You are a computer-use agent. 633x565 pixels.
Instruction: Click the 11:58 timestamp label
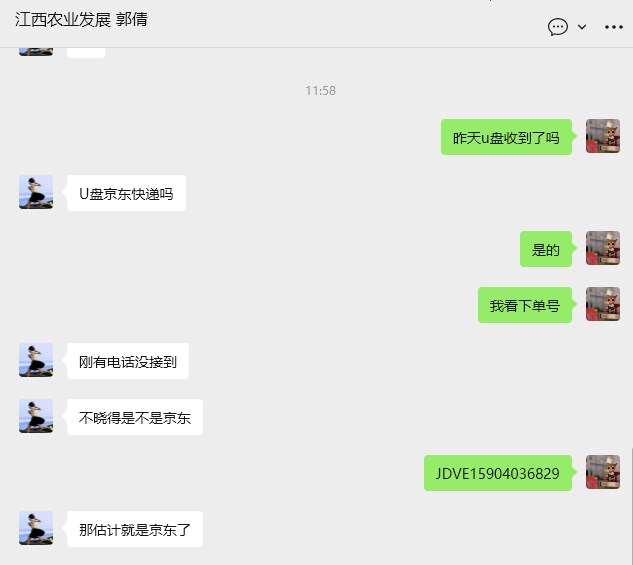(x=321, y=90)
